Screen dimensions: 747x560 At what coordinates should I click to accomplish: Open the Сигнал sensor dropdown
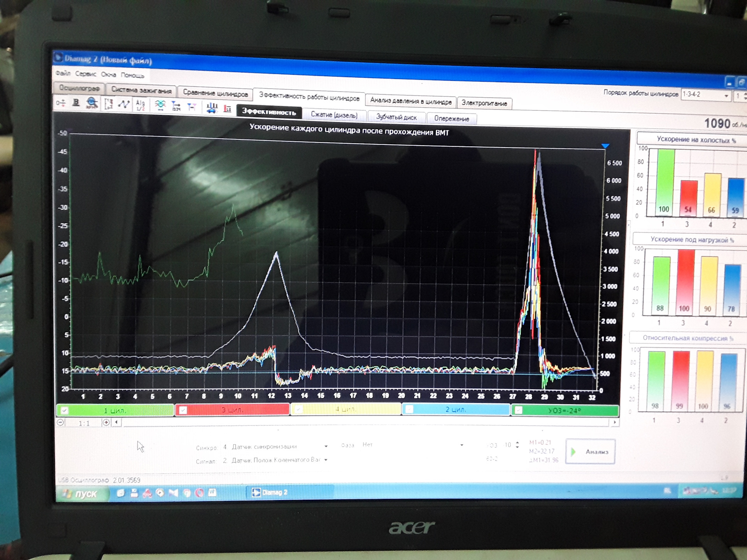(326, 460)
